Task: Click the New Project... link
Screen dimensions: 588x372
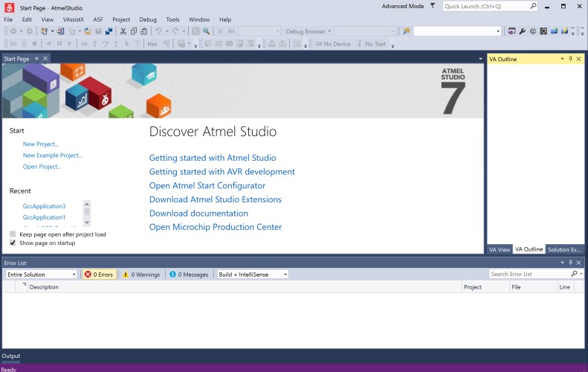Action: pyautogui.click(x=40, y=144)
